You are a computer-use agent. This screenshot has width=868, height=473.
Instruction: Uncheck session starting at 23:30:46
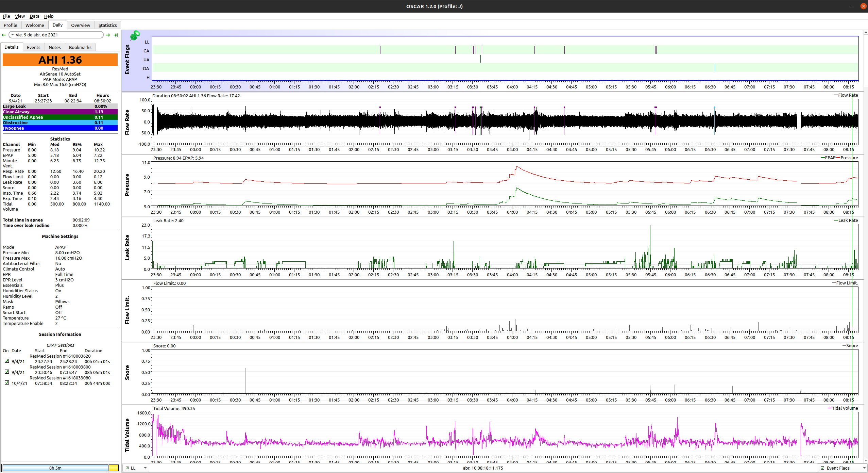[7, 372]
